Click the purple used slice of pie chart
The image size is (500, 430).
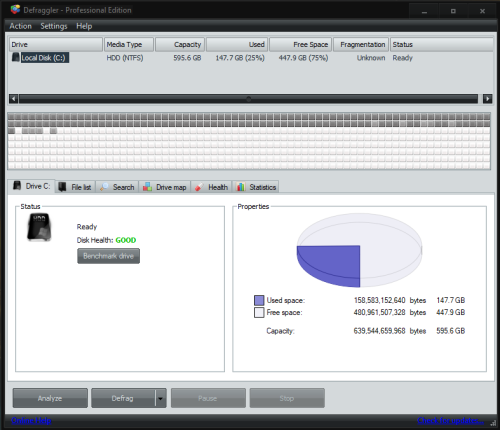(333, 265)
